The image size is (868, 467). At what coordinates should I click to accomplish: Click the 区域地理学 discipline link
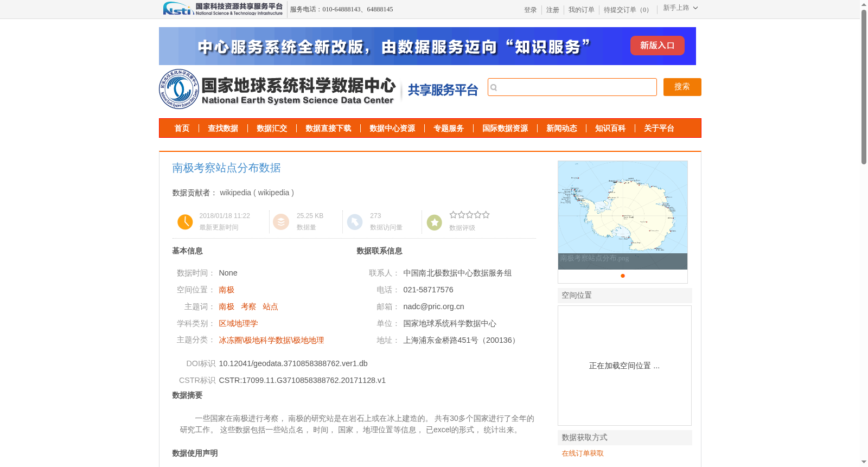(x=238, y=323)
